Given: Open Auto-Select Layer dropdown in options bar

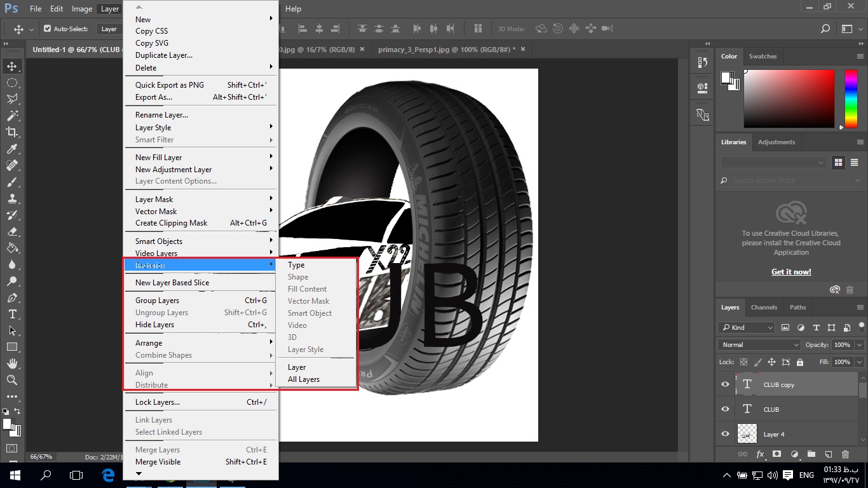Looking at the screenshot, I should pos(109,29).
